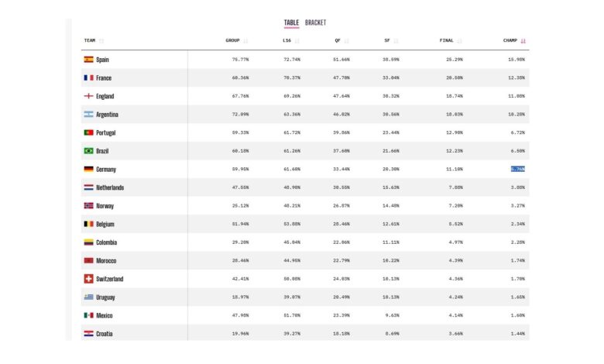Sort by GROUP column sort arrows
Screen dimensions: 604x364
(x=246, y=41)
